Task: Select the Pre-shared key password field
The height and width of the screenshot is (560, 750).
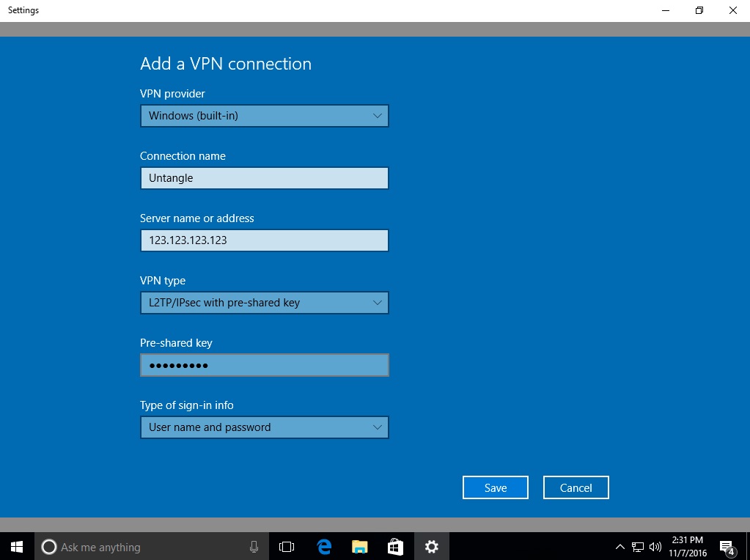Action: point(264,365)
